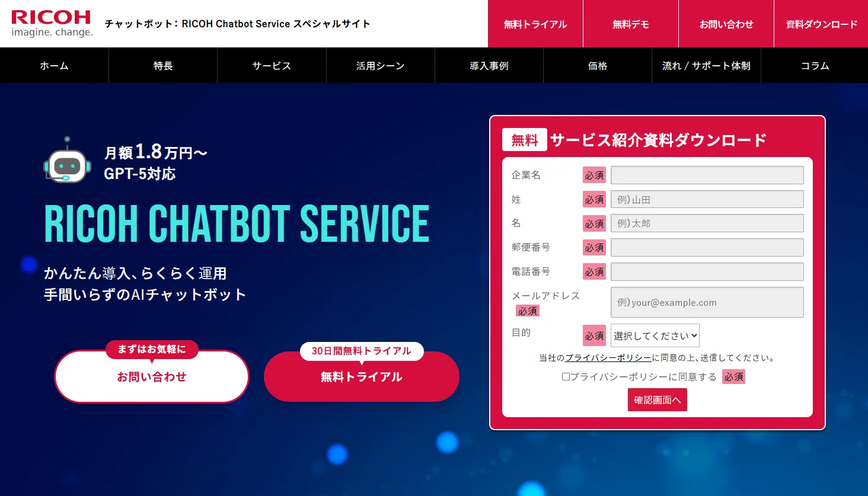Viewport: 868px width, 496px height.
Task: Click the chatbot robot mascot icon
Action: click(67, 161)
